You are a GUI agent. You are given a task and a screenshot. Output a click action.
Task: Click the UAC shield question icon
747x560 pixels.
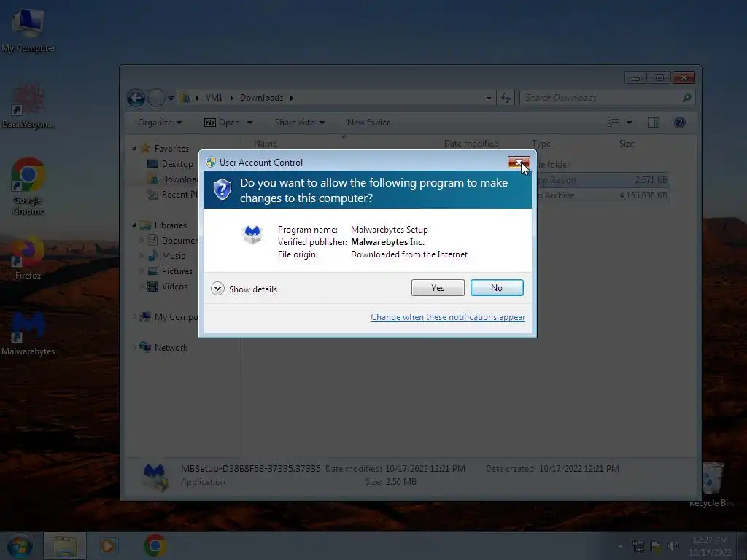click(x=222, y=190)
